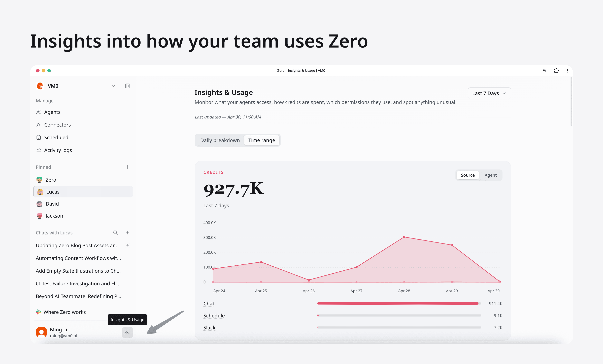Open the browser three-dot menu
The height and width of the screenshot is (364, 603).
(567, 71)
